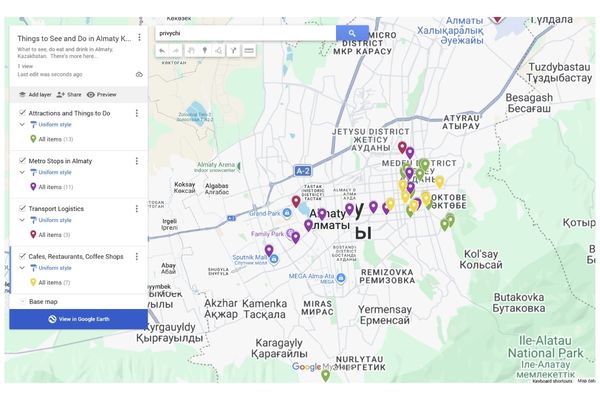The image size is (600, 400).
Task: Open the map title options menu
Action: [x=140, y=38]
